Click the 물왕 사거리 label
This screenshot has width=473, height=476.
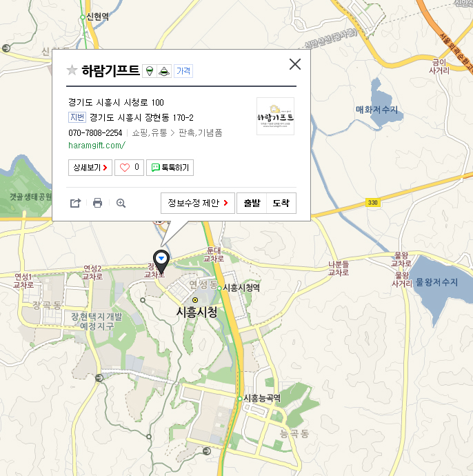pyautogui.click(x=402, y=279)
